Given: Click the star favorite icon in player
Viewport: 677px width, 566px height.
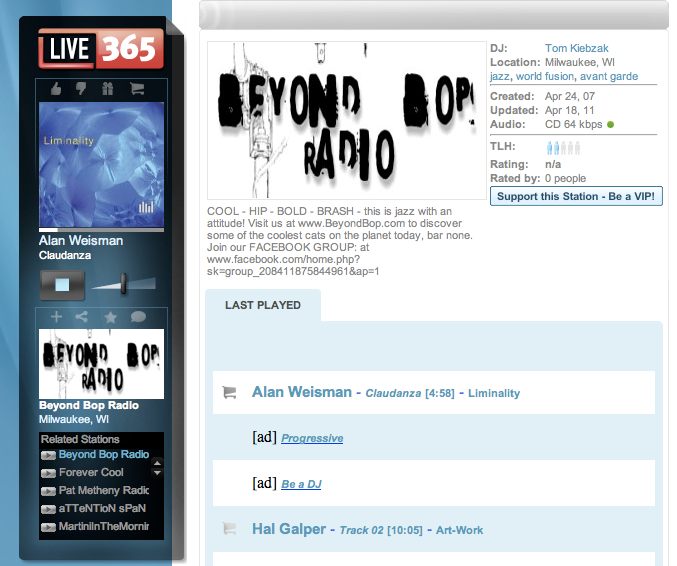Looking at the screenshot, I should click(x=110, y=317).
